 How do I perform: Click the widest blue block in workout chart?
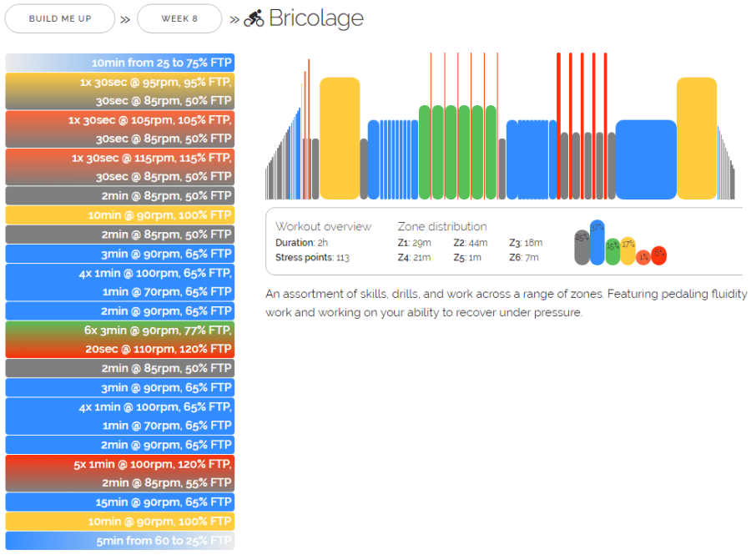coord(646,159)
